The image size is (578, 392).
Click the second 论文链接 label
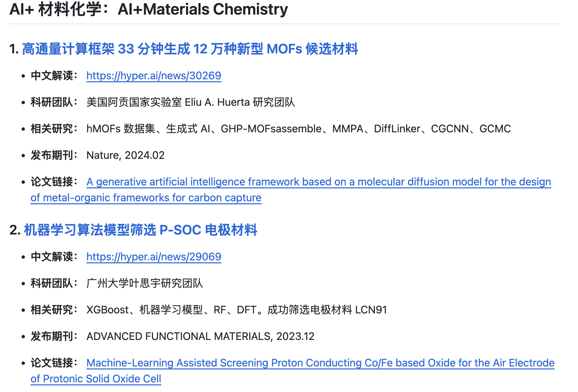[x=52, y=363]
